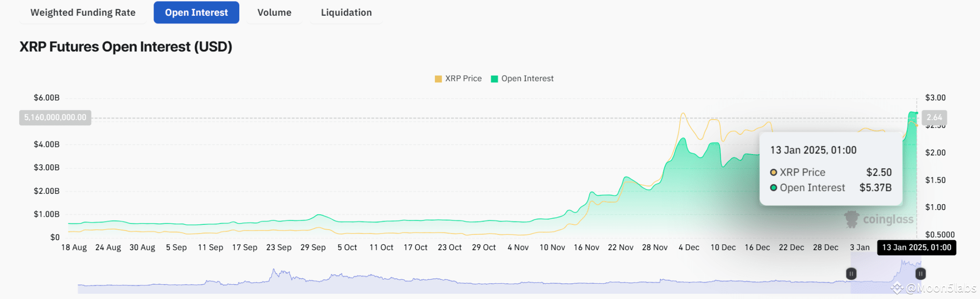Viewport: 980px width, 299px height.
Task: Click the 5,160,000,000.00 crosshair value label
Action: [55, 118]
